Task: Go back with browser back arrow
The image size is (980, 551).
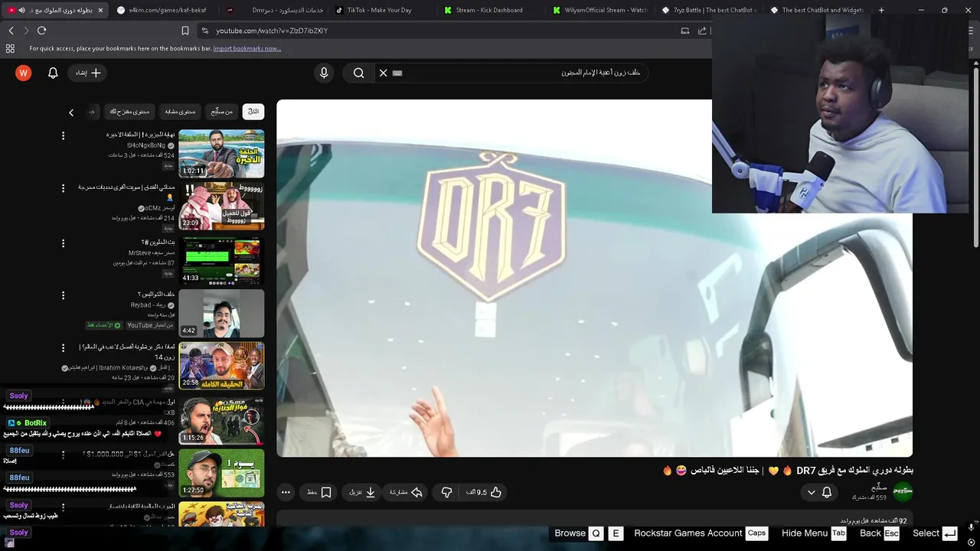Action: click(11, 31)
